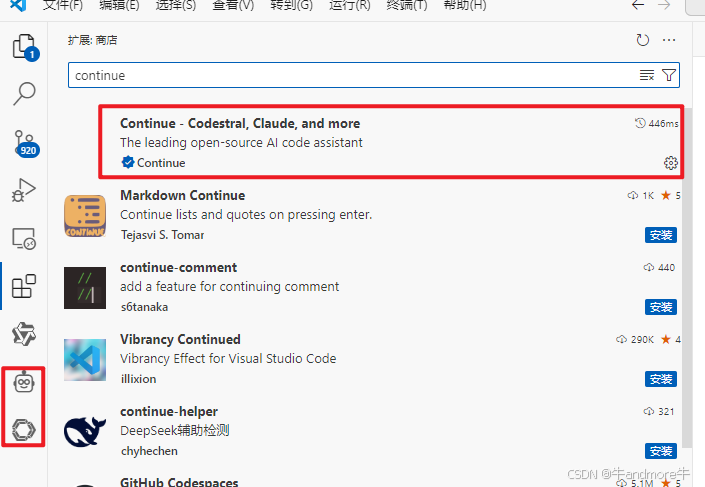Image resolution: width=705 pixels, height=487 pixels.
Task: Click the 'DeepSeek辅助检测' description
Action: click(x=175, y=430)
